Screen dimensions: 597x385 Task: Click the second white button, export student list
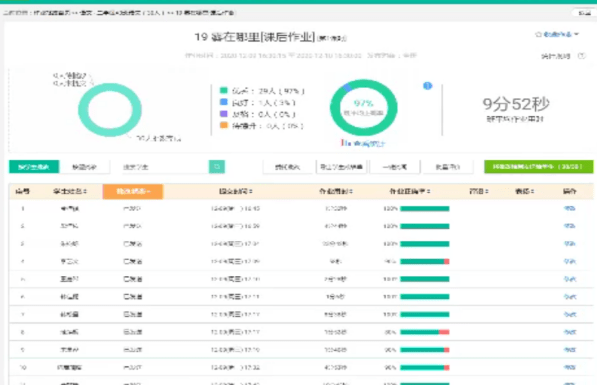[342, 167]
